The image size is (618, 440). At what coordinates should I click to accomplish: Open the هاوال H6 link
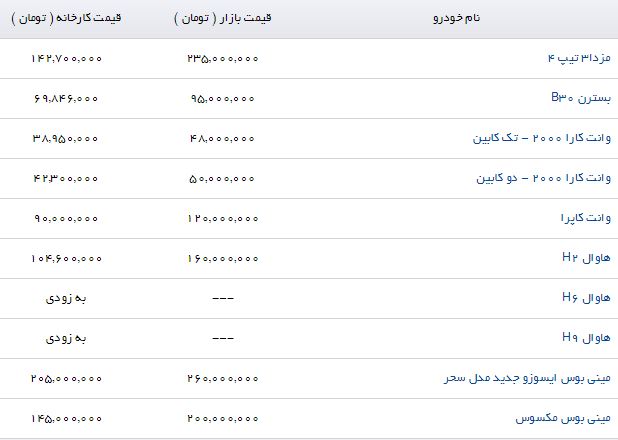586,298
